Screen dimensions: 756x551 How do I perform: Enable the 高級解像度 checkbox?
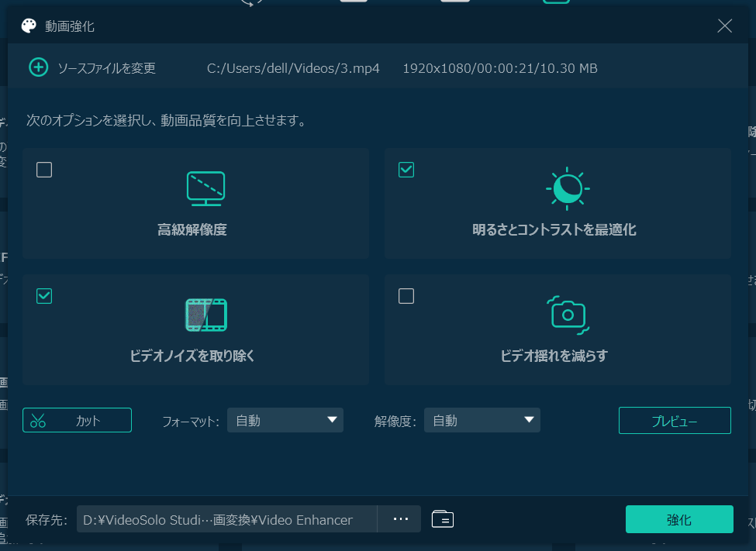[44, 170]
